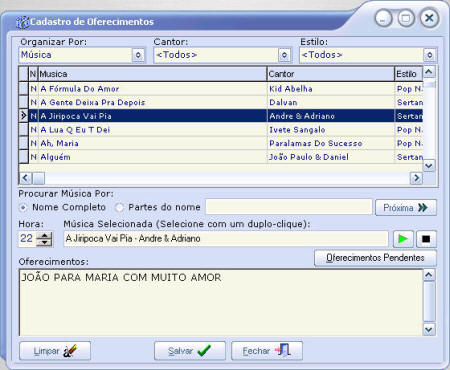Decrease the Hora value
Screen dimensions: 450x370
click(x=44, y=243)
